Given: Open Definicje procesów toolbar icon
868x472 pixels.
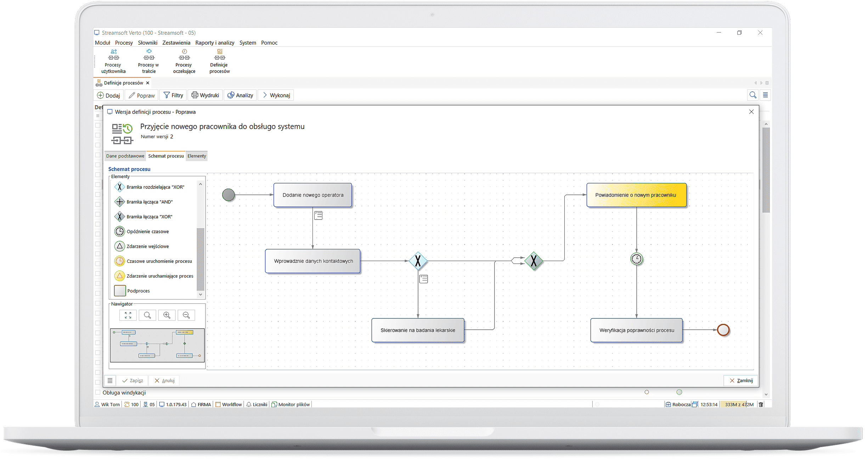Looking at the screenshot, I should pos(219,61).
